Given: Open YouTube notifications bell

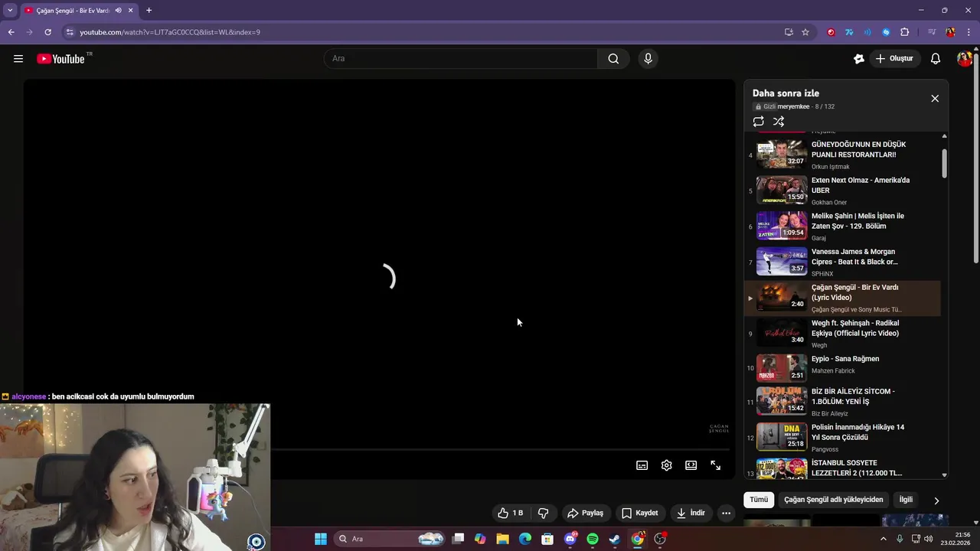Looking at the screenshot, I should (936, 59).
